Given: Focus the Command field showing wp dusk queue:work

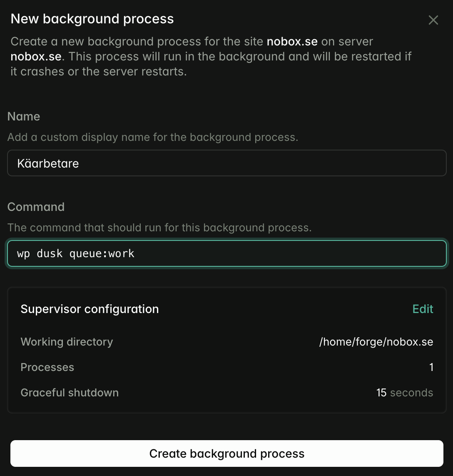Looking at the screenshot, I should click(x=226, y=253).
